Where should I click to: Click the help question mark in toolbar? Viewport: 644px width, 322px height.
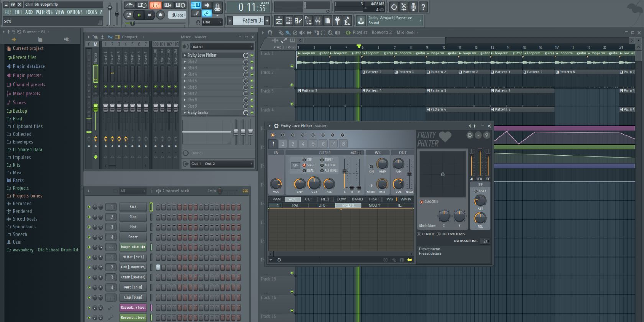(423, 7)
